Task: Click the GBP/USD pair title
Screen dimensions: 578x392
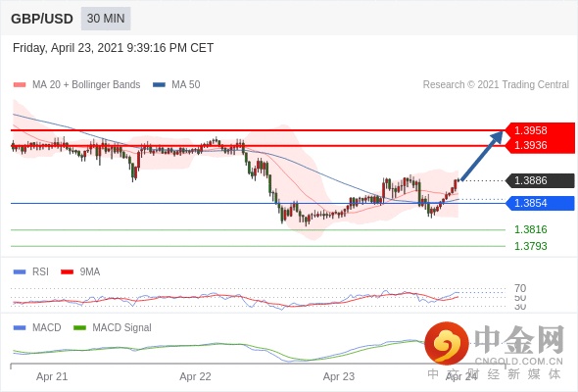Action: click(x=42, y=19)
